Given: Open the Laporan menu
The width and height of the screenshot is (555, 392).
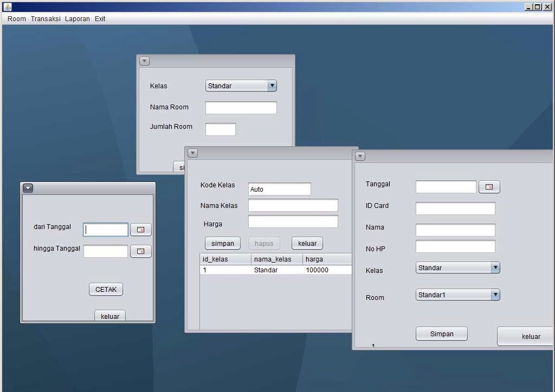Looking at the screenshot, I should pos(77,18).
